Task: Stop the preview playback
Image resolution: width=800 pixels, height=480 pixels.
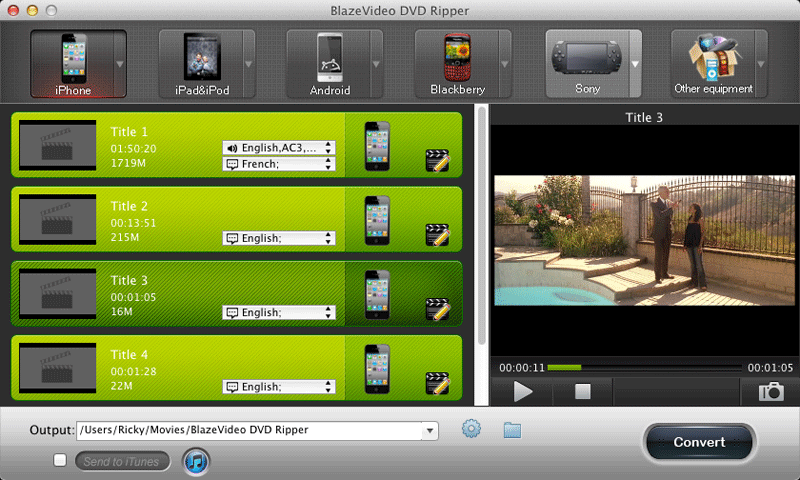Action: point(582,392)
